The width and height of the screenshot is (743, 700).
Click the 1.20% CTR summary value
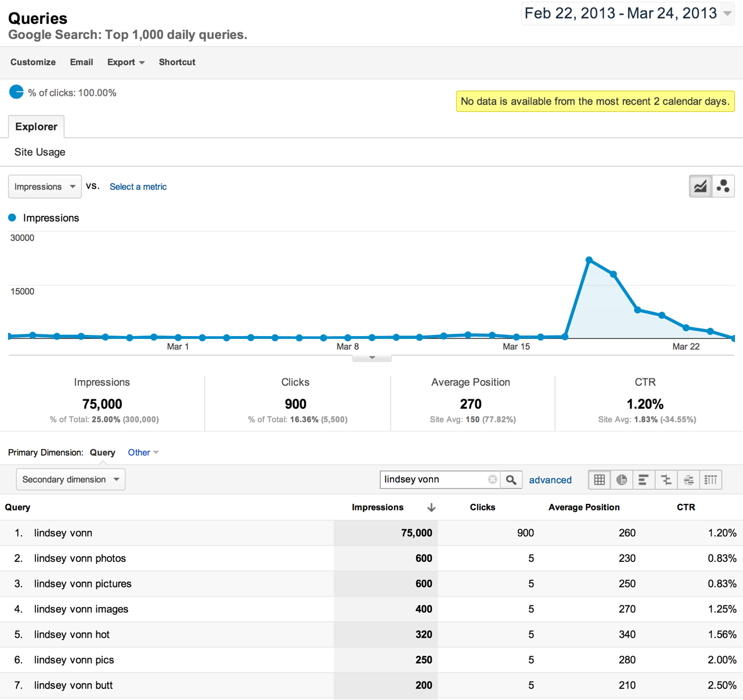645,404
